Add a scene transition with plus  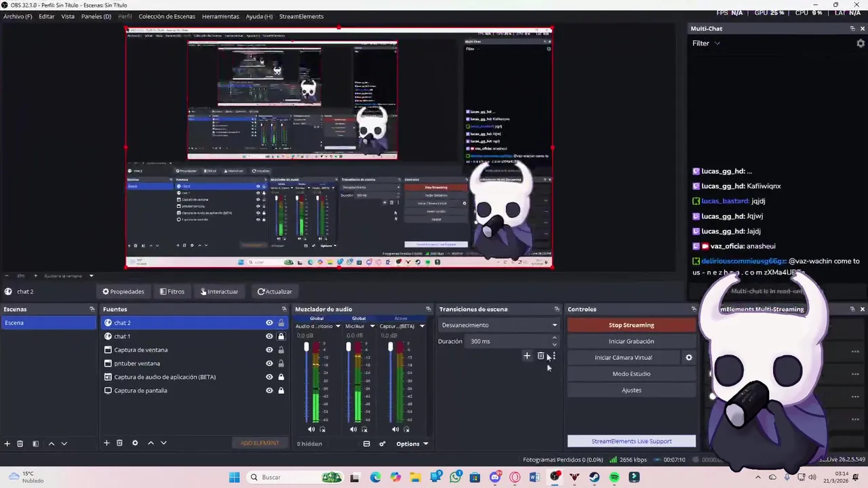527,356
